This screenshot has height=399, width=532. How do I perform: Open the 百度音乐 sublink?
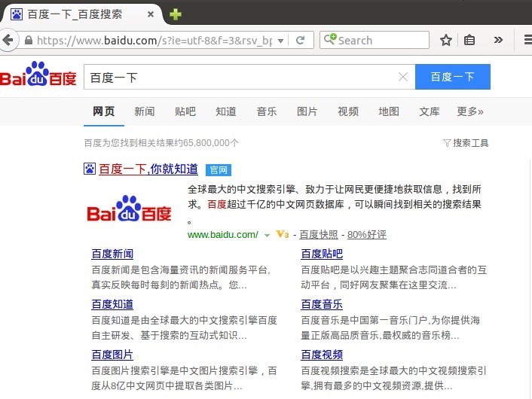point(322,304)
